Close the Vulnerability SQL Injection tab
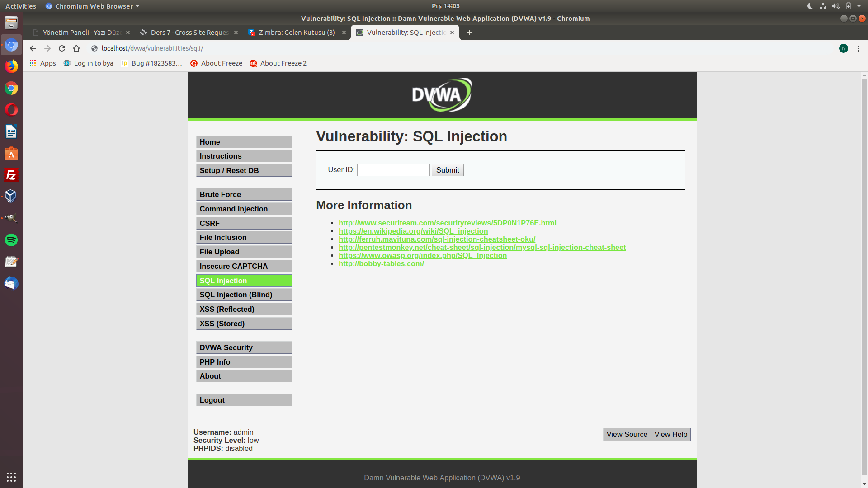Screen dimensions: 868x488 click(x=452, y=33)
